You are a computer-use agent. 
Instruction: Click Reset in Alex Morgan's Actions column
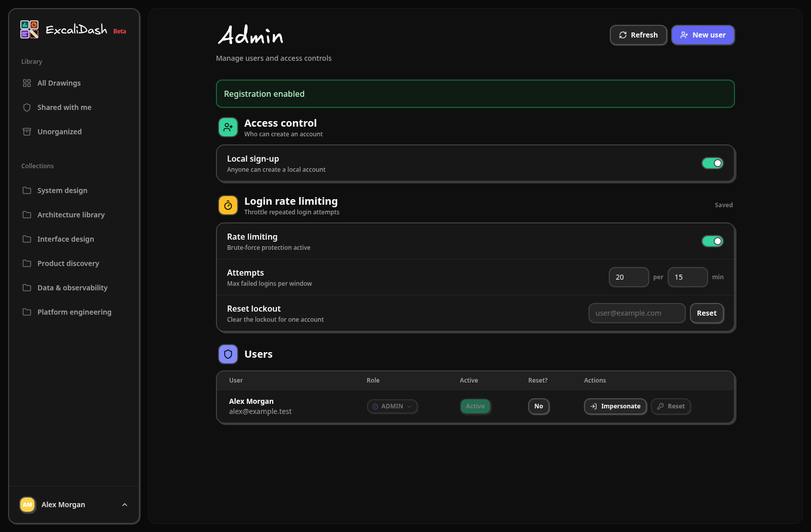pos(671,406)
